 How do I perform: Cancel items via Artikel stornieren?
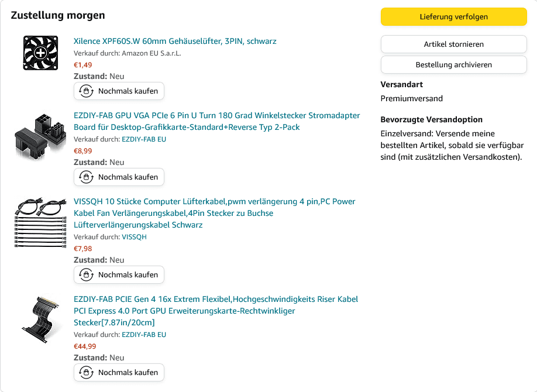point(454,44)
